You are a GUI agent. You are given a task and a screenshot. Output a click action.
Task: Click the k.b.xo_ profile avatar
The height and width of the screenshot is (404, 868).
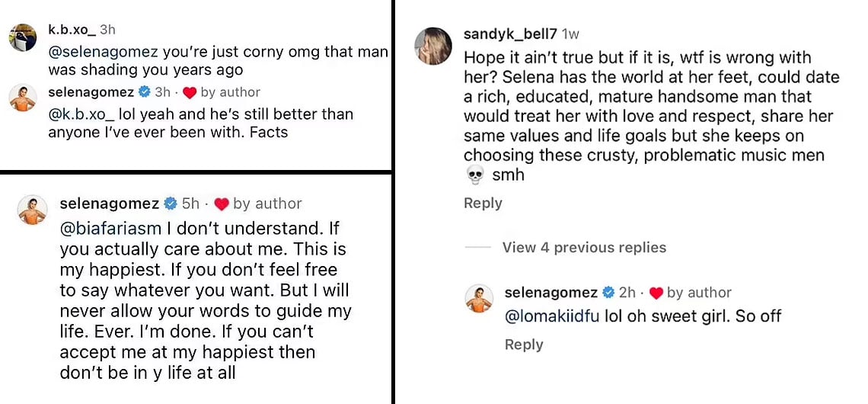(23, 37)
